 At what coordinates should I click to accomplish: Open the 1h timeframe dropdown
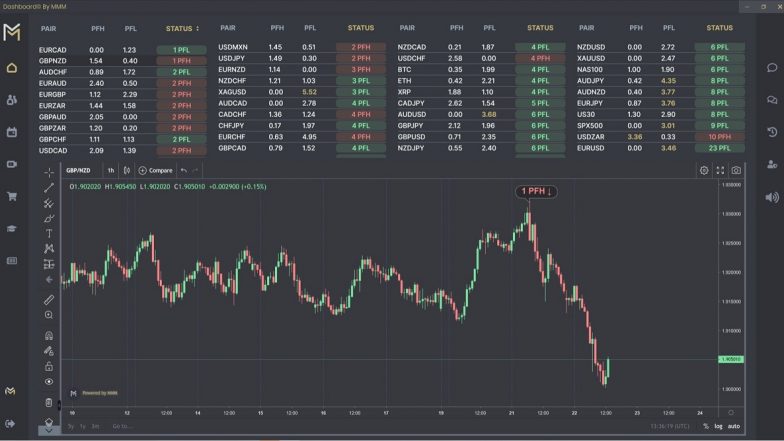111,170
